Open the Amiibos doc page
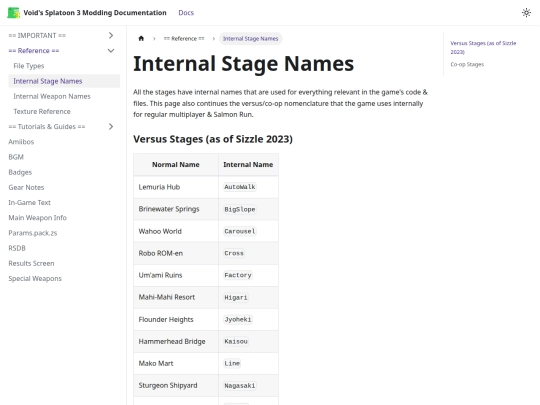 (x=21, y=142)
